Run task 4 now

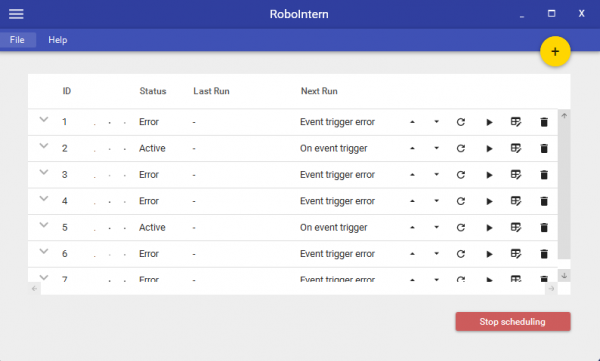(x=489, y=201)
